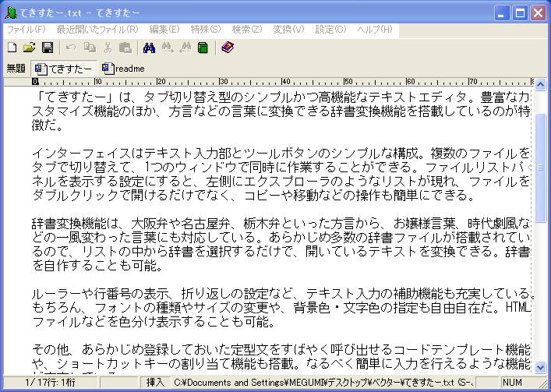Open Find with the blue binoculars icon
Viewport: 551px width, 392px height.
150,48
